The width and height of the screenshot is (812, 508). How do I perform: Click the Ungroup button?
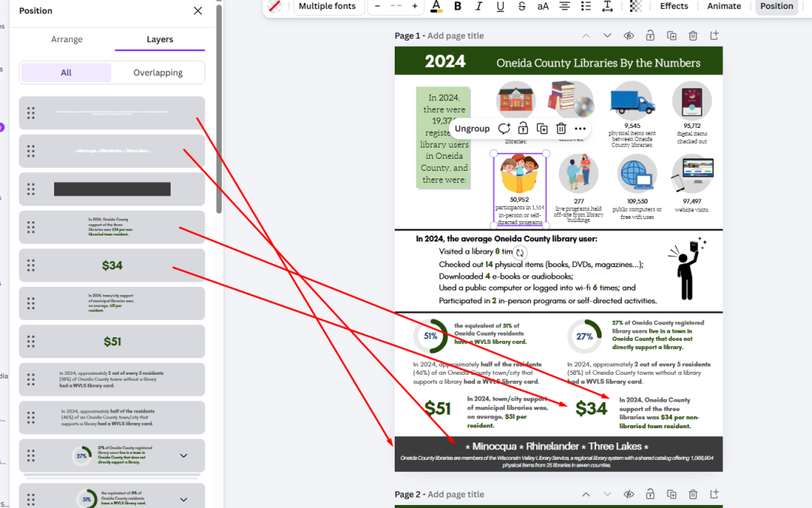pos(472,128)
